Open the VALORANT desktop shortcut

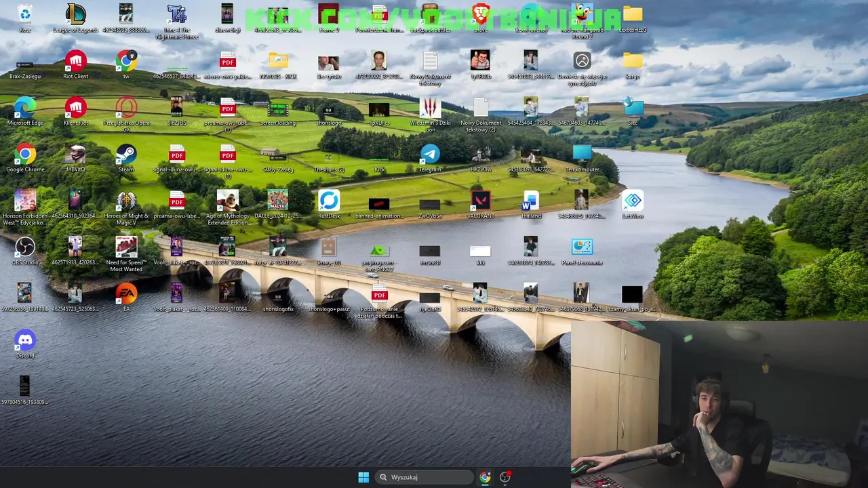click(x=480, y=204)
